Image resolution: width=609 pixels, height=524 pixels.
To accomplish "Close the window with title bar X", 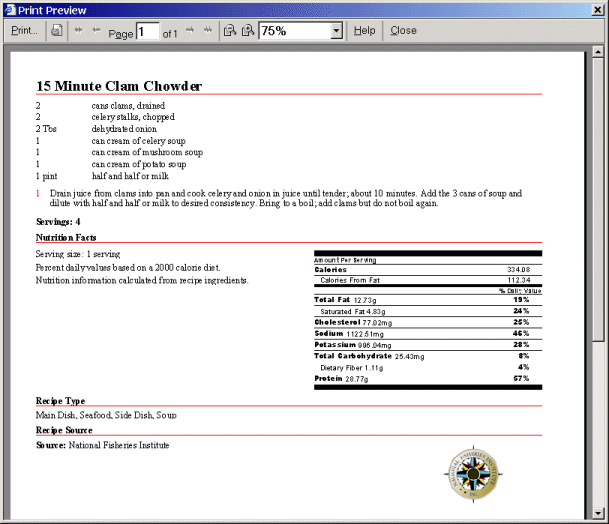I will click(598, 10).
